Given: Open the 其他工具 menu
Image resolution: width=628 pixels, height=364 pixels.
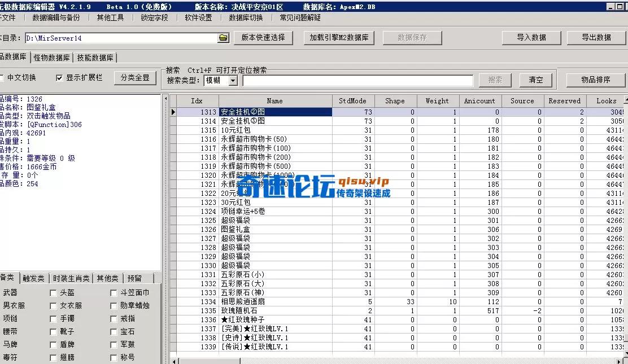Looking at the screenshot, I should click(x=111, y=17).
